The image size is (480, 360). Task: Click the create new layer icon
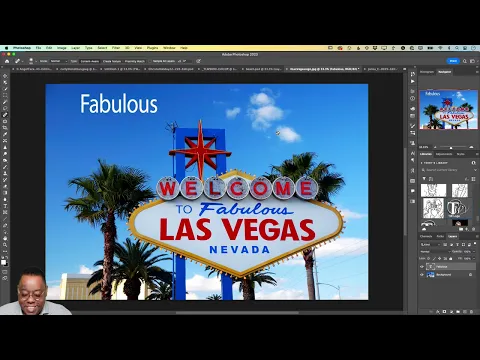tap(465, 312)
